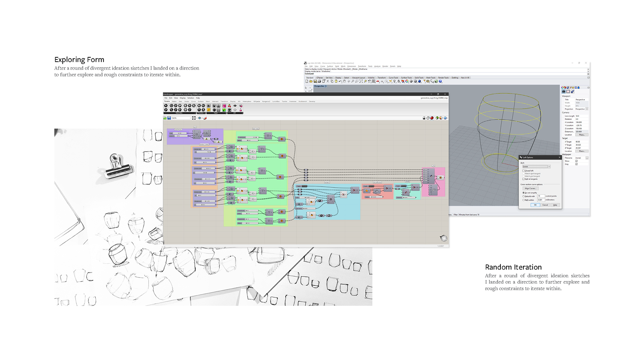Click the Print icon in Rhino toolbar
Viewport: 644px width, 362px height.
pos(319,81)
